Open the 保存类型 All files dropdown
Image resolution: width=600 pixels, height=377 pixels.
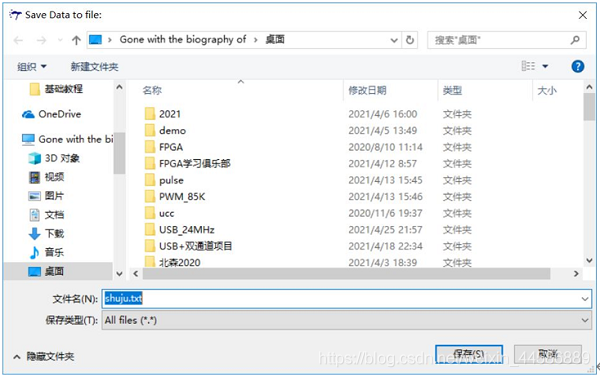click(347, 320)
